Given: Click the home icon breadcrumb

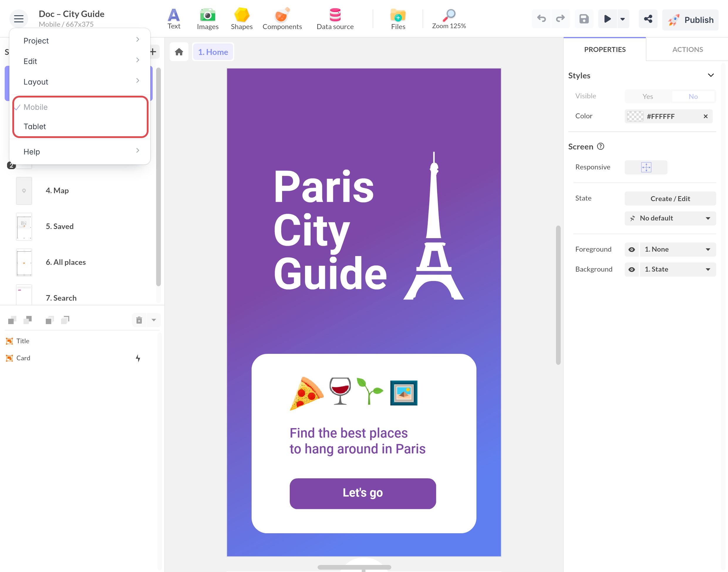Looking at the screenshot, I should pyautogui.click(x=179, y=52).
